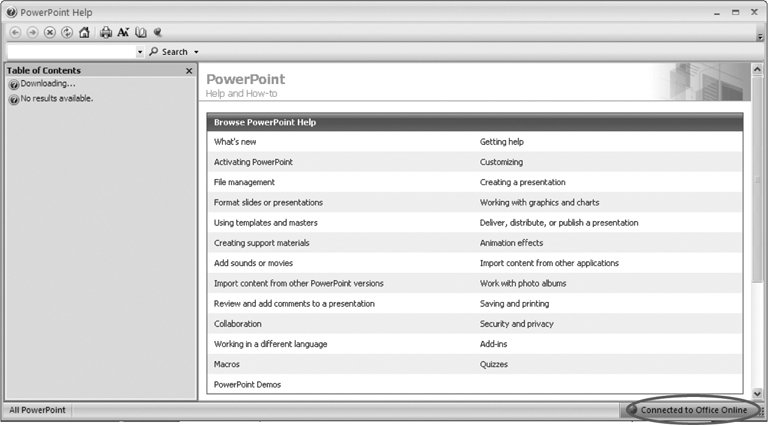The height and width of the screenshot is (426, 768).
Task: Open the What's new help topic
Action: click(x=235, y=142)
